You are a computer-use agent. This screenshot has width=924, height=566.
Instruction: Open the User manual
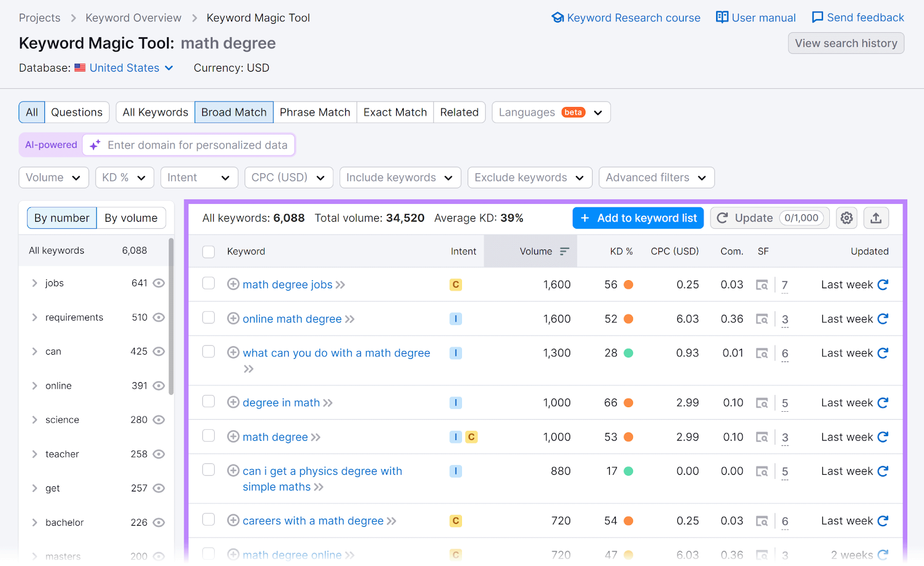[x=755, y=17]
